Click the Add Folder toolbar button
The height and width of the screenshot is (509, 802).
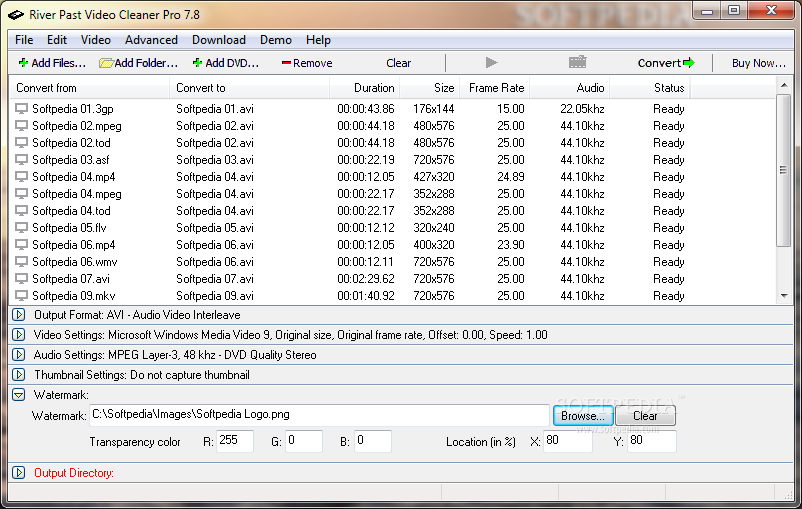click(x=139, y=63)
